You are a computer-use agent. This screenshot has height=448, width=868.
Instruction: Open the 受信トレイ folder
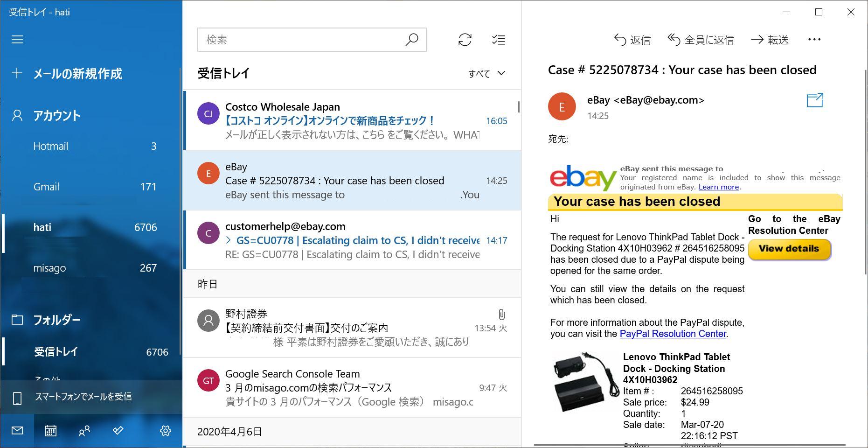pyautogui.click(x=91, y=352)
